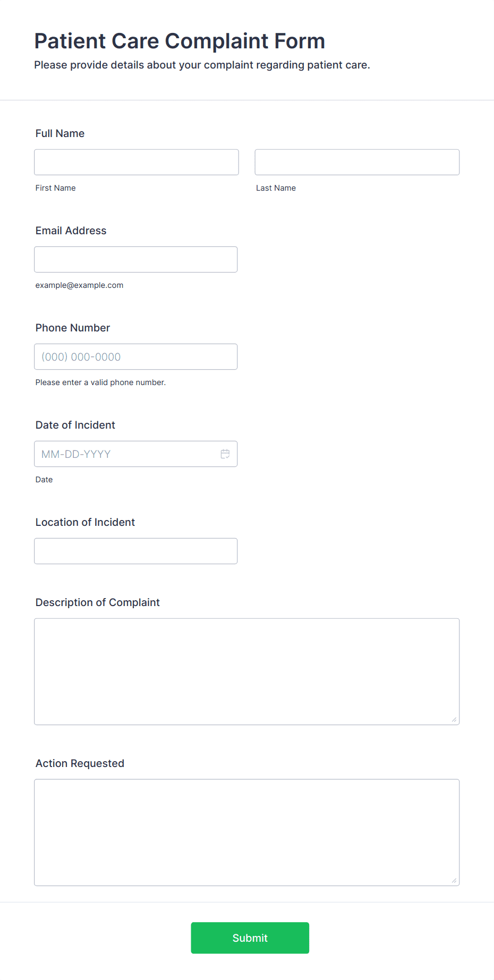Focus the Description of Complaint text area
The image size is (494, 980).
pos(247,671)
